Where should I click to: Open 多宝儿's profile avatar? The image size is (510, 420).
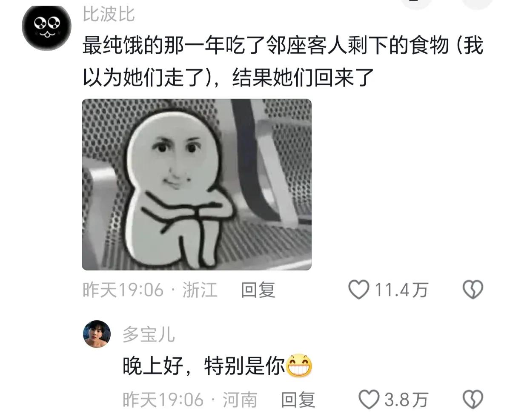(97, 334)
